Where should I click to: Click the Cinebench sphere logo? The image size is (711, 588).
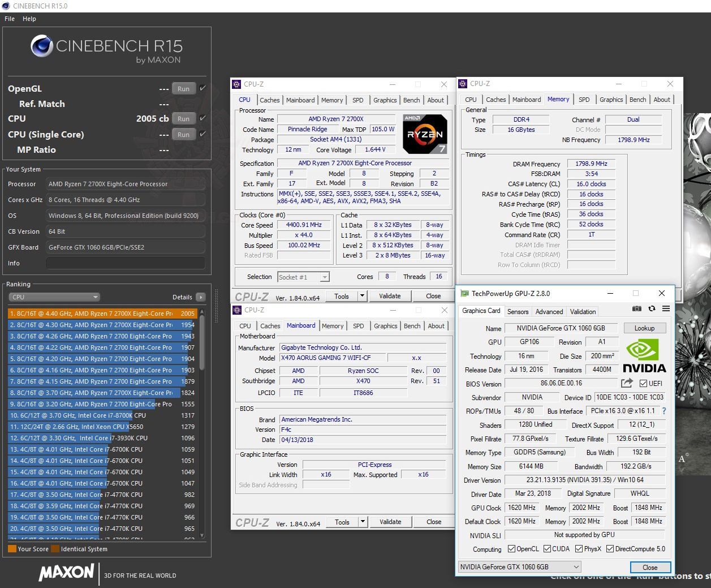click(42, 46)
